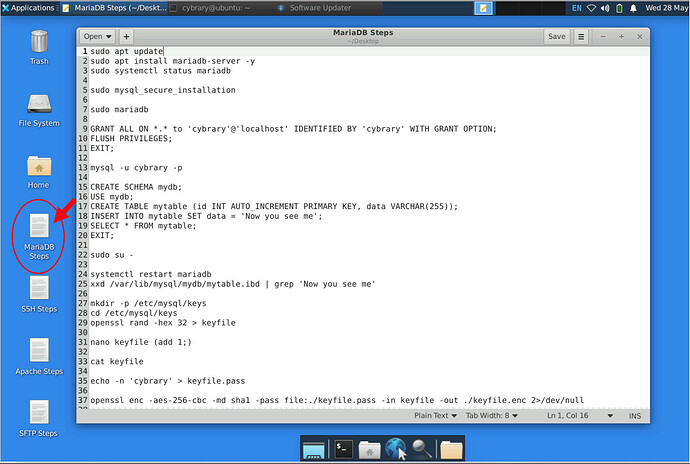Click line 'mkdir -p /etc/mysql/keys'
This screenshot has width=690, height=464.
[x=148, y=303]
